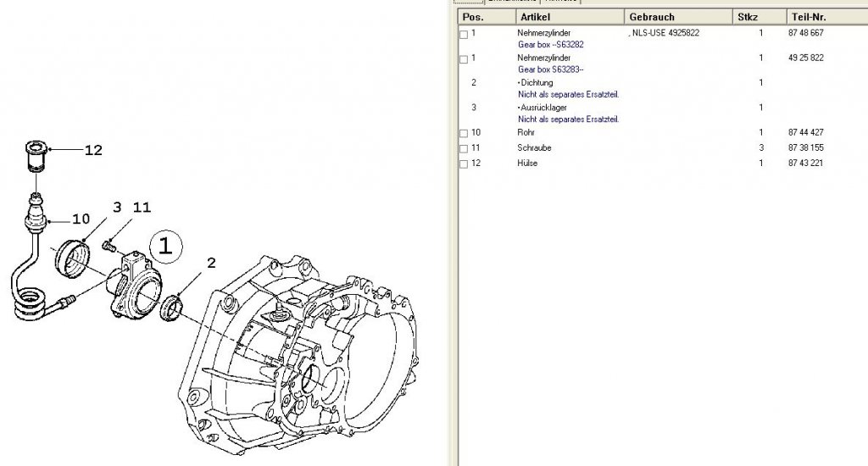The width and height of the screenshot is (868, 466).
Task: Sort by the Pos. column header
Action: [x=487, y=17]
